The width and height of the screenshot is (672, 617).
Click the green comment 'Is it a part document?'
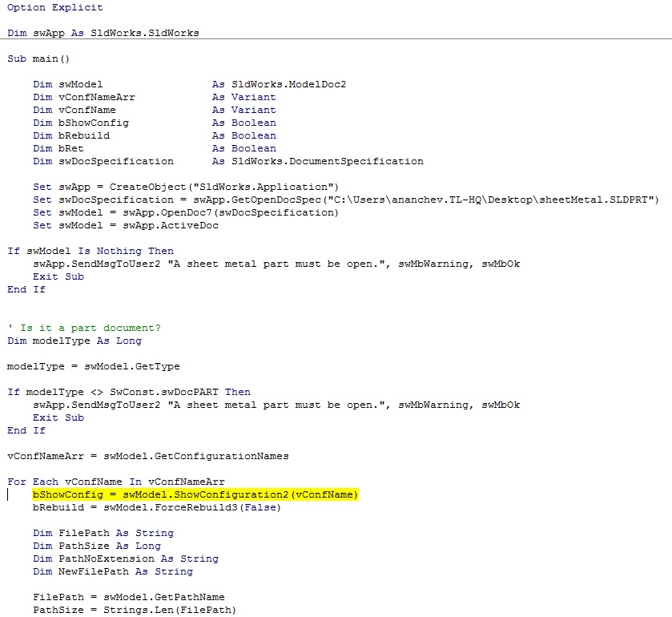coord(84,328)
